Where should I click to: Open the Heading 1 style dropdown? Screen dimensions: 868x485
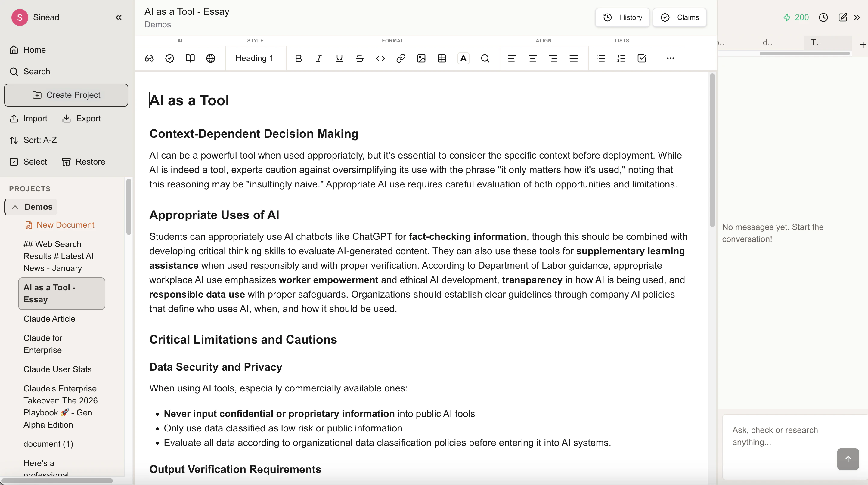tap(254, 58)
